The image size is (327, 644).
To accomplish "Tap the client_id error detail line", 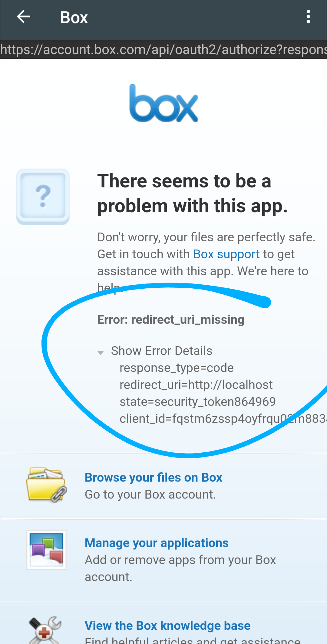I will pos(223,419).
